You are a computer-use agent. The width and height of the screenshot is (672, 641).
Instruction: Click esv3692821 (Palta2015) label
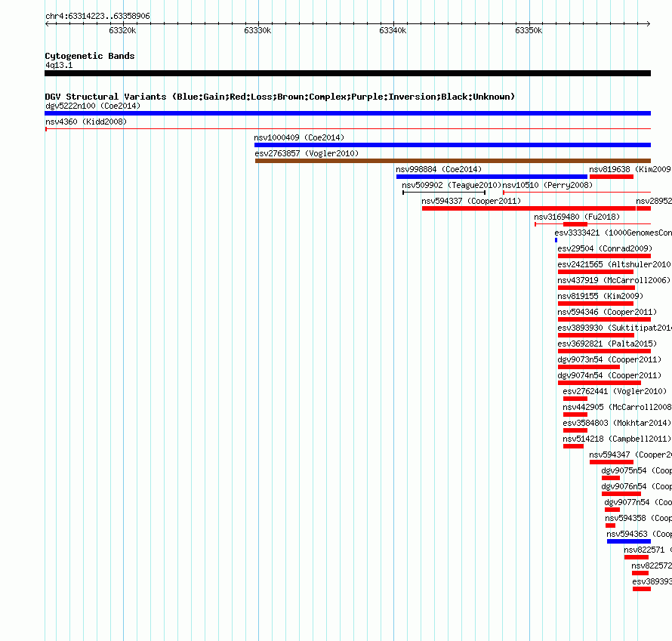pos(607,344)
